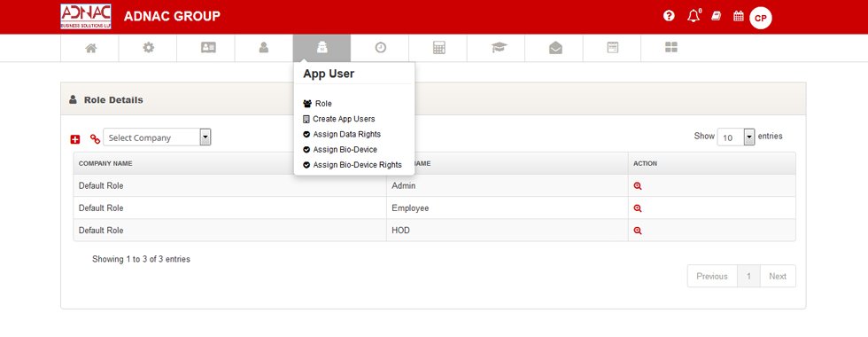Open the envelope mail navigation icon
868x337 pixels.
pos(556,48)
